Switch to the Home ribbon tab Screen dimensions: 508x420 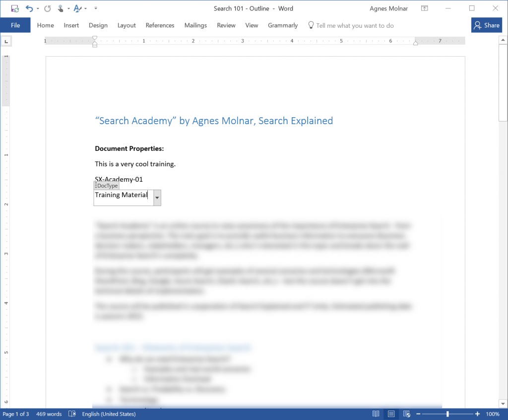[45, 25]
